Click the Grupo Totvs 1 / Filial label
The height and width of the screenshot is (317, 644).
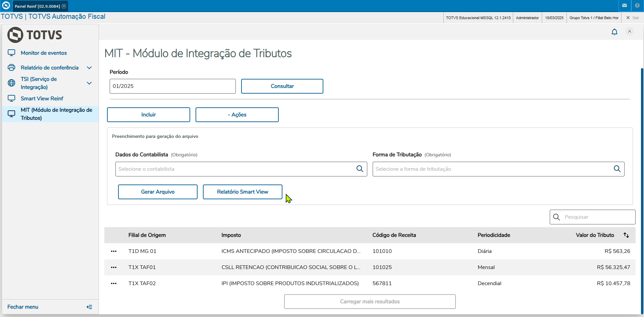[594, 18]
